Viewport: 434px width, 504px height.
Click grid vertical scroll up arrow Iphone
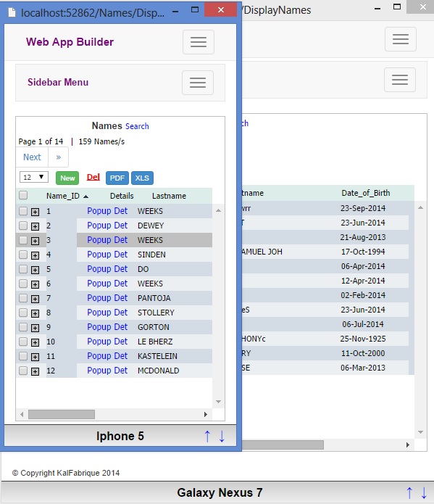[x=218, y=210]
